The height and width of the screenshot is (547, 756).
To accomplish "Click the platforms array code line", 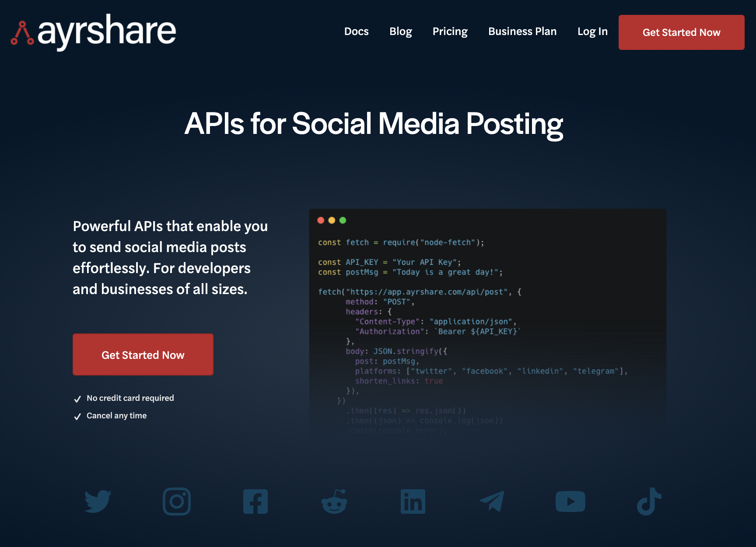I will coord(491,371).
